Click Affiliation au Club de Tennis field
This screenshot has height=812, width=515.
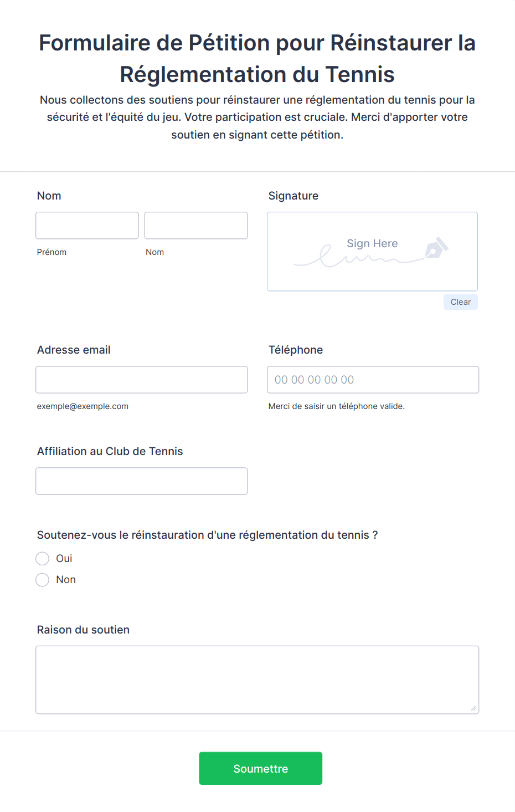tap(142, 481)
